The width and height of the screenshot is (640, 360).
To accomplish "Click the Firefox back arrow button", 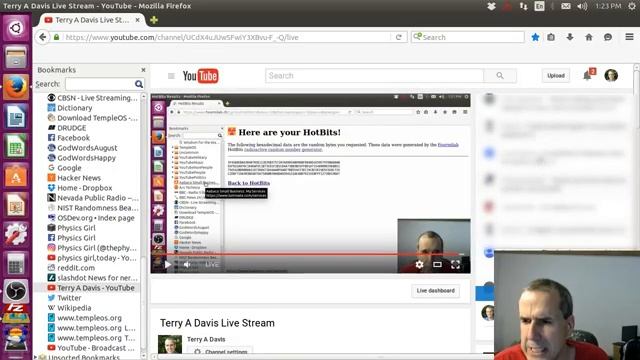I will click(42, 37).
